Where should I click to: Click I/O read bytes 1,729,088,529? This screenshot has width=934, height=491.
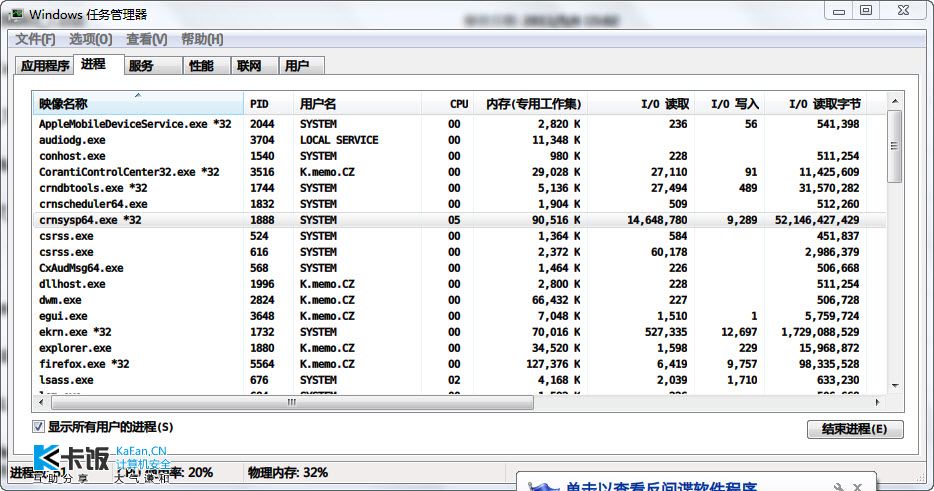pyautogui.click(x=820, y=332)
